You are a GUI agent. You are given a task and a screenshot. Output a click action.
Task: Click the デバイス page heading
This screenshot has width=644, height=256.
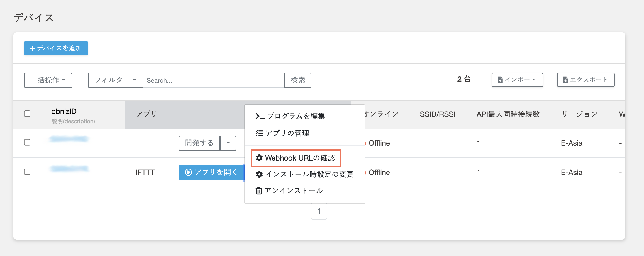pos(34,18)
